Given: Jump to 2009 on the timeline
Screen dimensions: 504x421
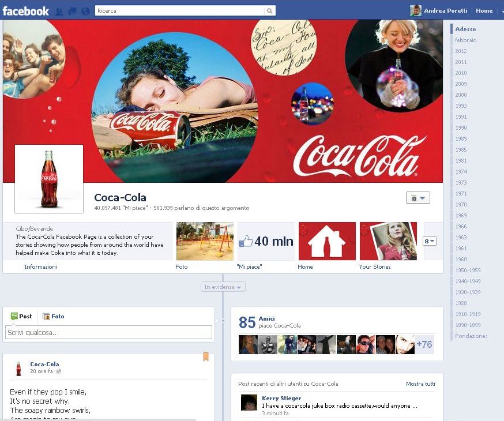Looking at the screenshot, I should [x=461, y=84].
